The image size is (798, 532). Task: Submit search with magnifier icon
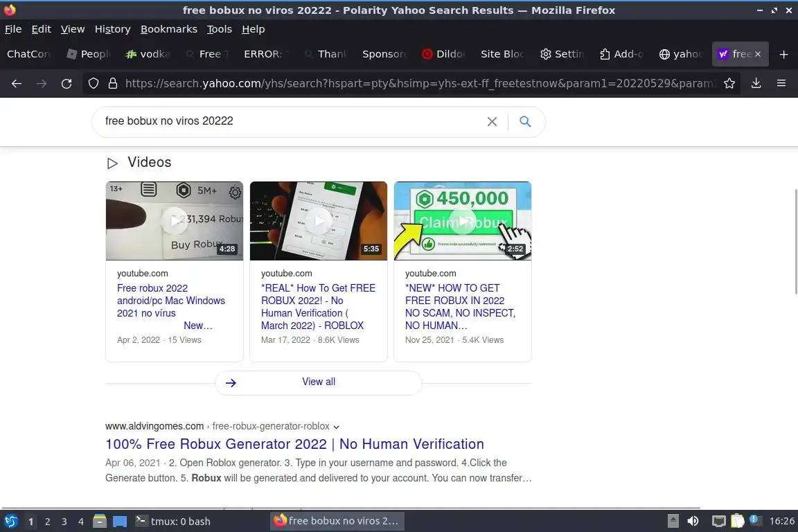click(x=525, y=121)
